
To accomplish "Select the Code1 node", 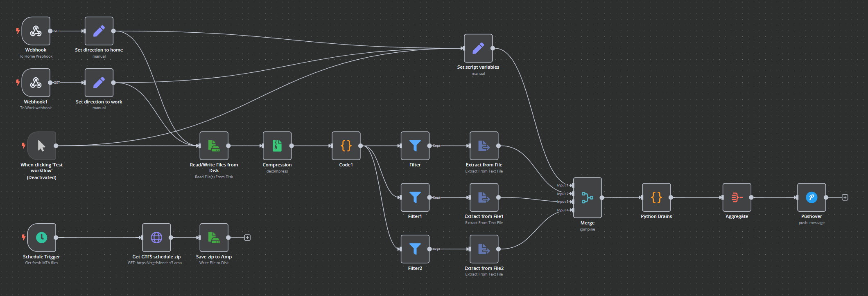I will [x=346, y=146].
